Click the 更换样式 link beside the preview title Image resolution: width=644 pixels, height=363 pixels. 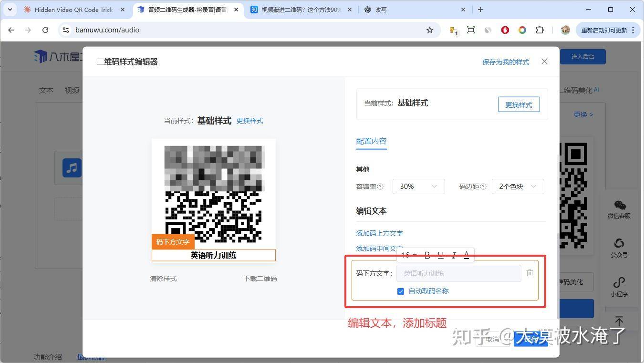tap(250, 121)
